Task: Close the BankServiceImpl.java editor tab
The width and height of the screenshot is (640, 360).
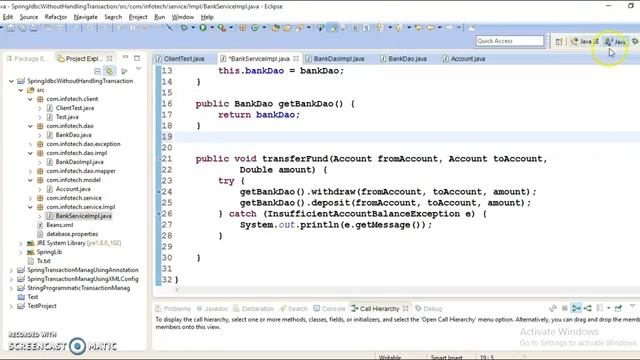Action: click(296, 58)
